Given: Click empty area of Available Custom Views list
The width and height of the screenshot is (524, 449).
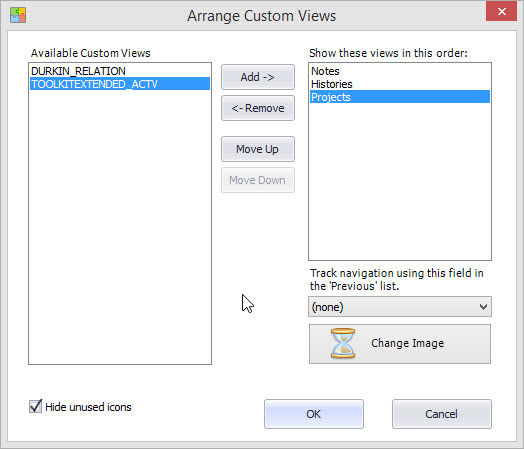Looking at the screenshot, I should click(x=120, y=227).
